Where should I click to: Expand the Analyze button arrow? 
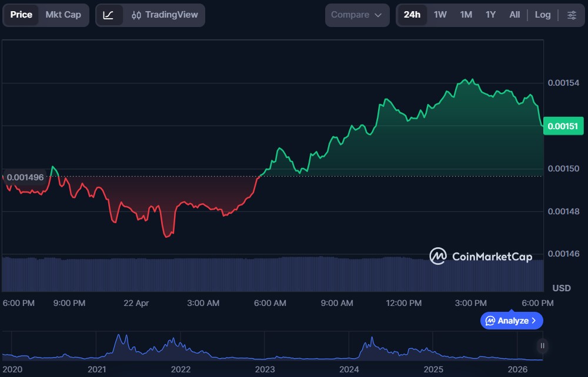(534, 321)
